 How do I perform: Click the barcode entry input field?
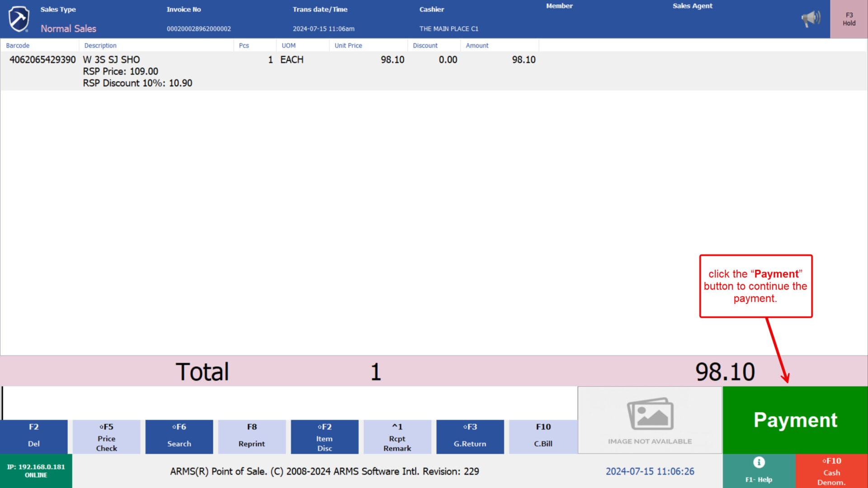(289, 403)
